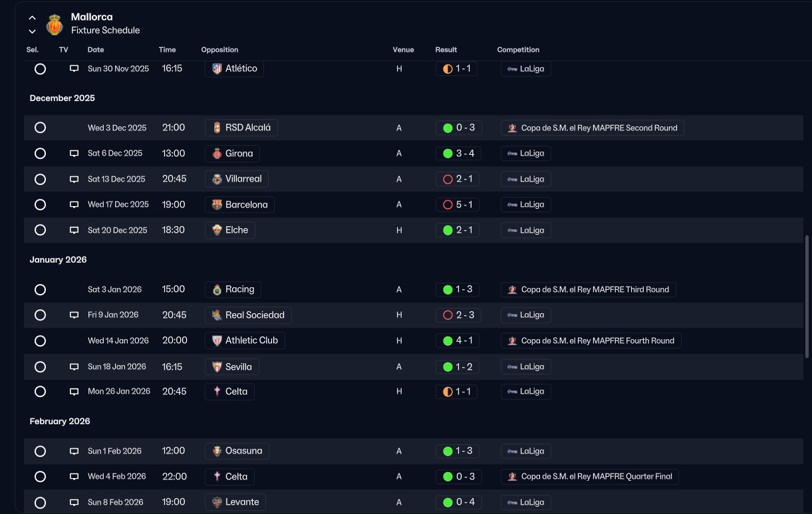Click the down chevron beside Fixture Schedule
Image resolution: width=812 pixels, height=514 pixels.
32,31
